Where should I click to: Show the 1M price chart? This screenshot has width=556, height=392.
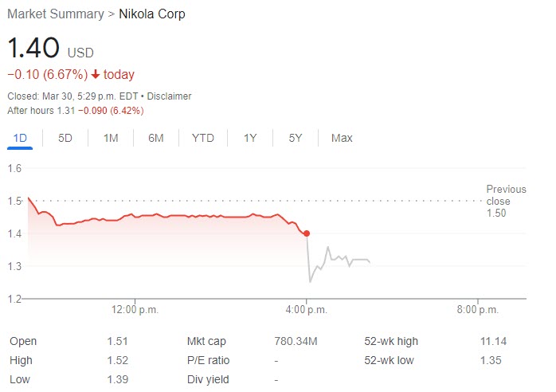tap(111, 138)
